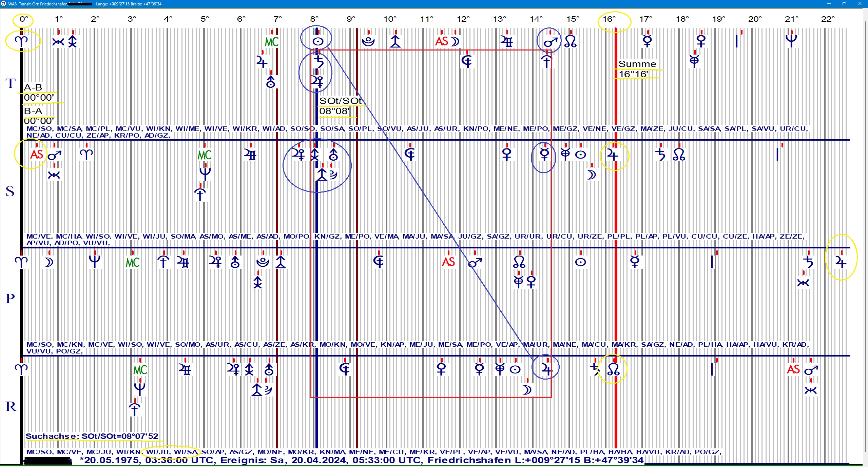Select the 'SOt/SOt' axis label
Viewport: 868px width, 467px height.
click(341, 101)
